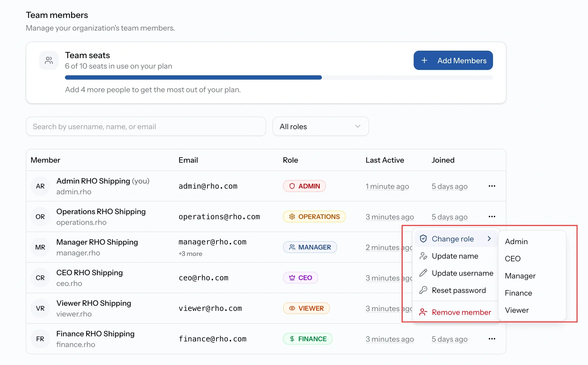Click the plus icon in Add Members
Image resolution: width=588 pixels, height=365 pixels.
424,61
